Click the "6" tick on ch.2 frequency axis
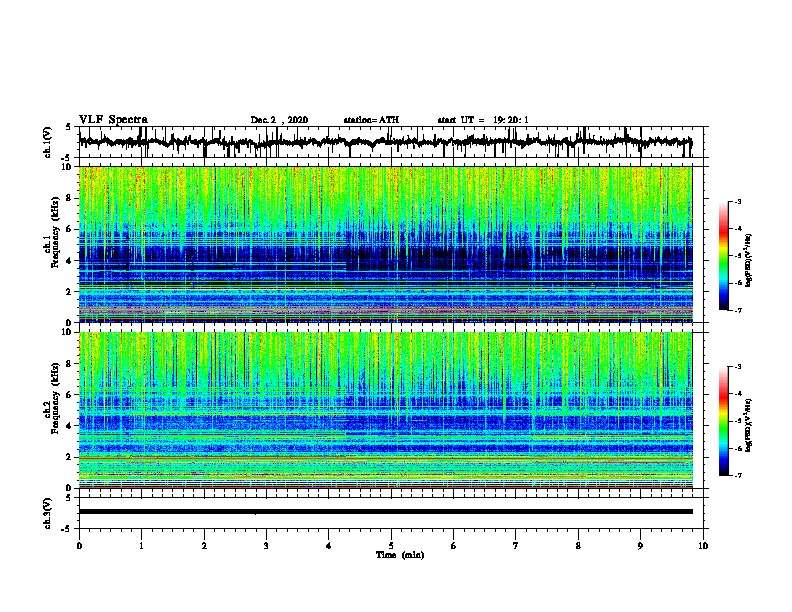The image size is (792, 612). (70, 395)
